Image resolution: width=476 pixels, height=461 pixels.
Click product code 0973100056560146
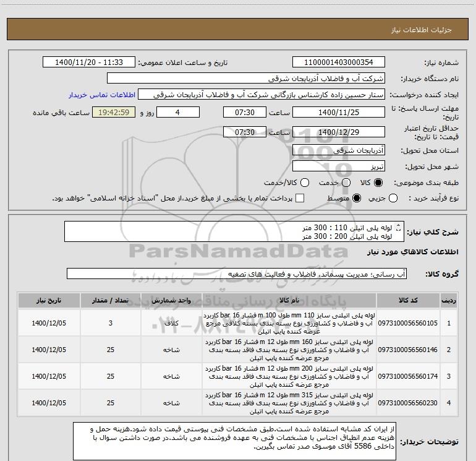(x=408, y=350)
